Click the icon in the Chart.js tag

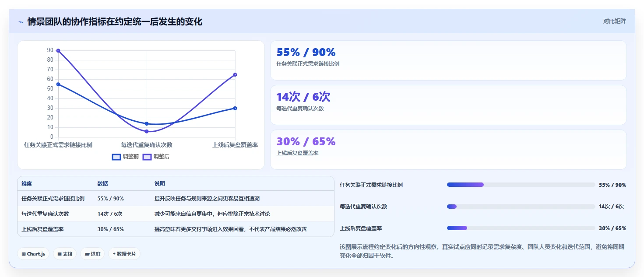point(24,254)
